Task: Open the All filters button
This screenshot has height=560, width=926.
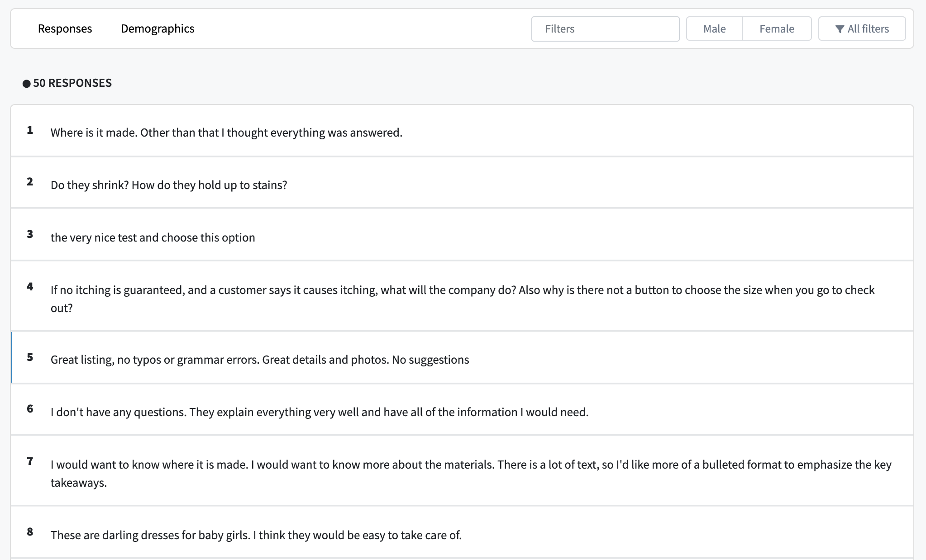Action: pyautogui.click(x=862, y=29)
